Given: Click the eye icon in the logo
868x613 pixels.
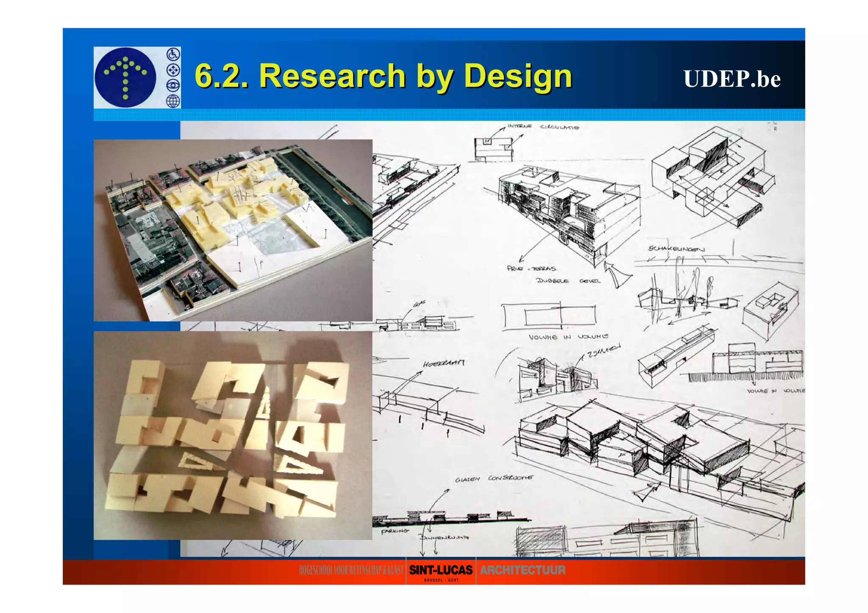Looking at the screenshot, I should [173, 86].
